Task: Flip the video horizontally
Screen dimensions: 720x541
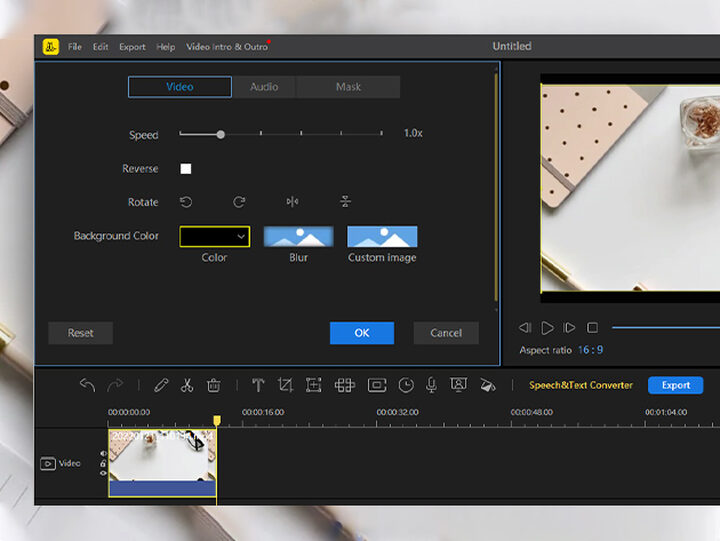Action: coord(292,202)
